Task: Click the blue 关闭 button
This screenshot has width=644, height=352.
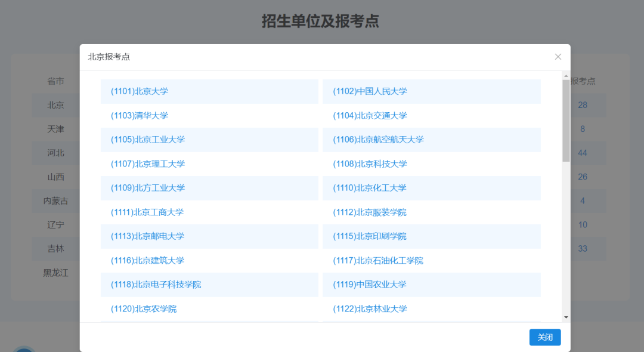Action: pos(545,337)
